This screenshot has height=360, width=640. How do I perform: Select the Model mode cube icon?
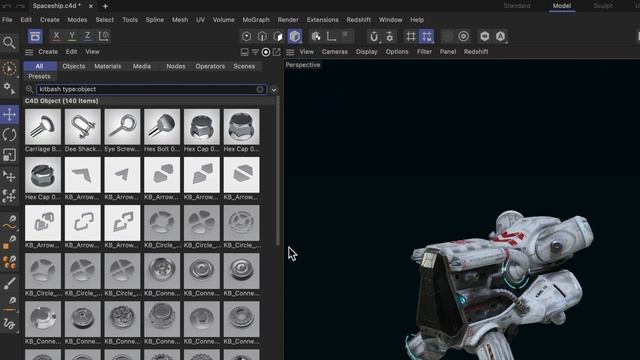coord(295,36)
